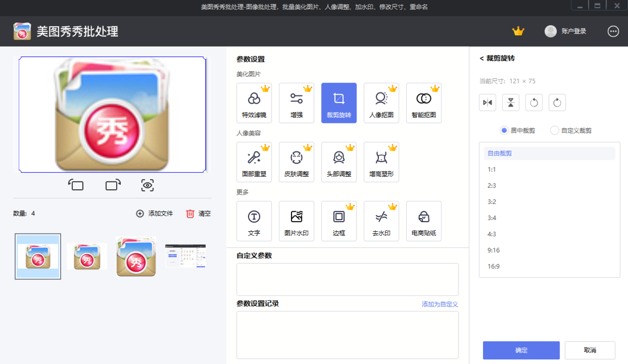Go back via < 裁剪旋转 header
This screenshot has height=364, width=628.
point(497,59)
